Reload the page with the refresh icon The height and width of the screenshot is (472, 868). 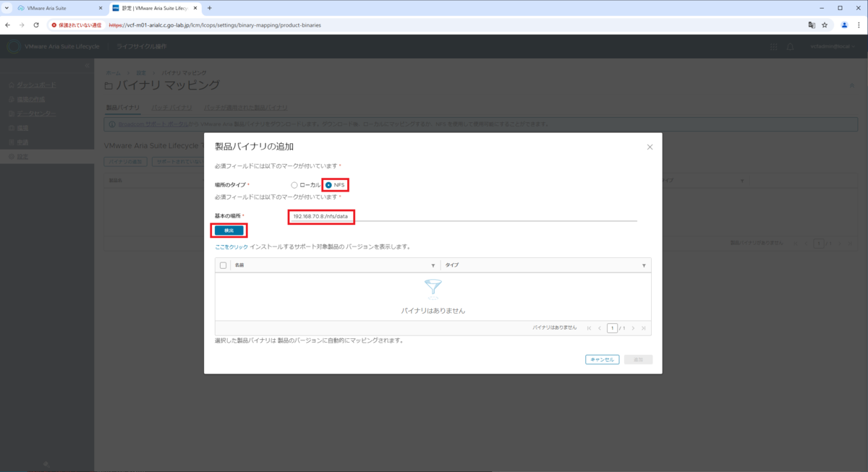tap(36, 25)
